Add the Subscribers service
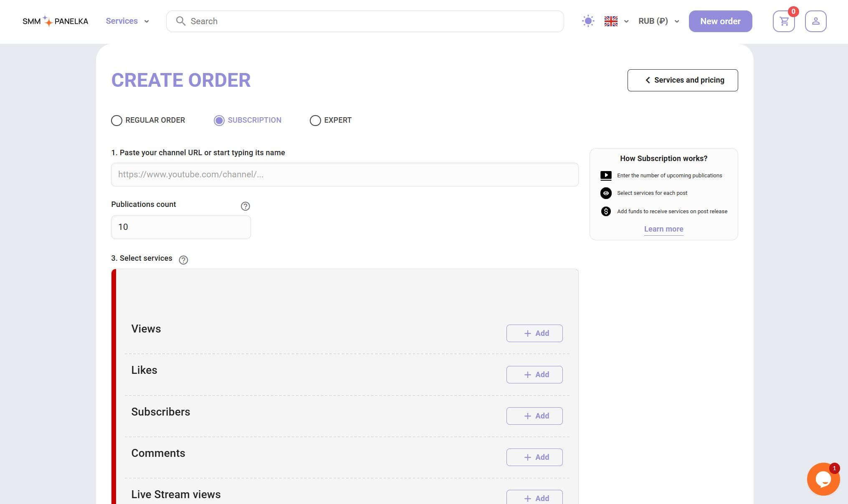Image resolution: width=848 pixels, height=504 pixels. 534,416
